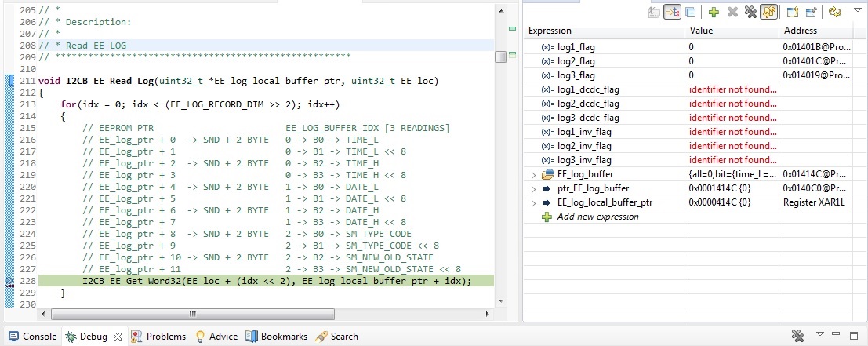Click editor vertical scrollbar thumb
Viewport: 868px width, 346px height.
pos(500,56)
